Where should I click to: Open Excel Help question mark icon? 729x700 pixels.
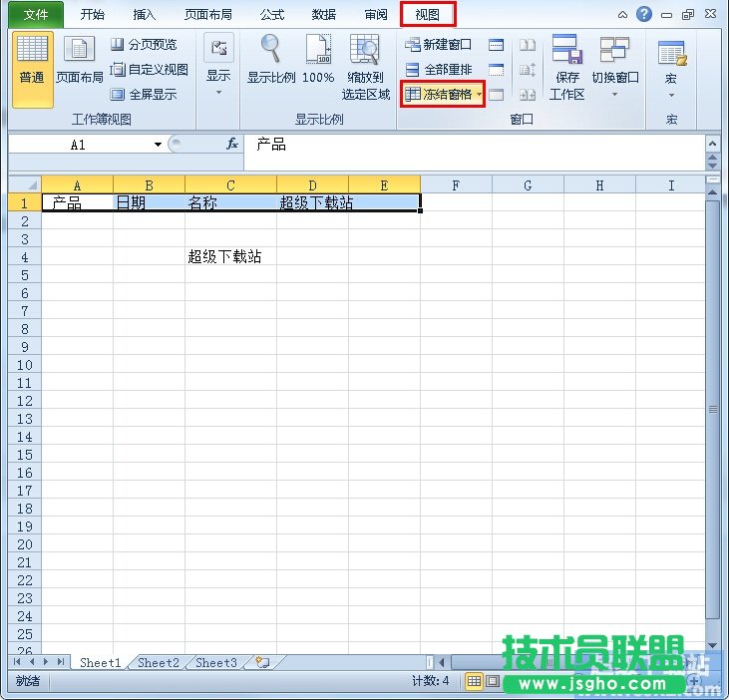point(644,14)
